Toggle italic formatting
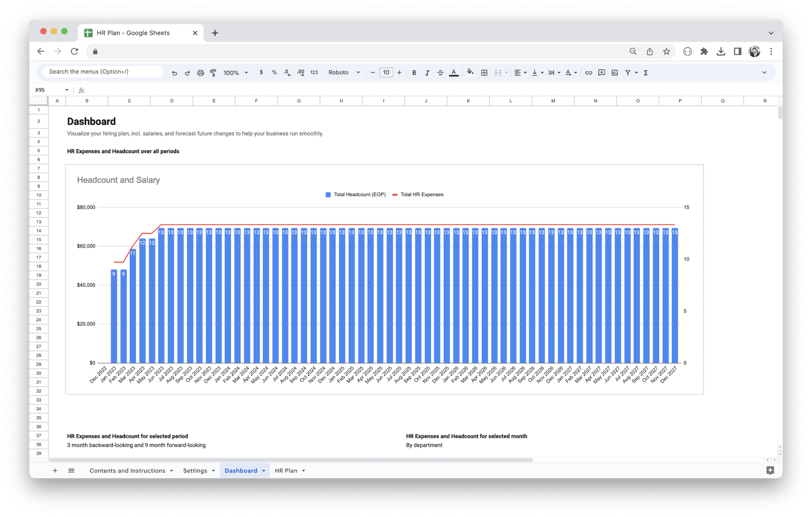 pyautogui.click(x=427, y=72)
